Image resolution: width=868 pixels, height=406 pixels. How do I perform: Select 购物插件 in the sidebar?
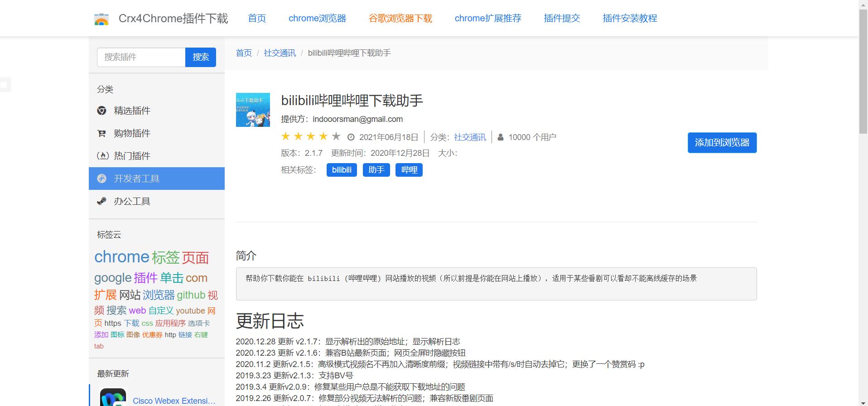157,133
